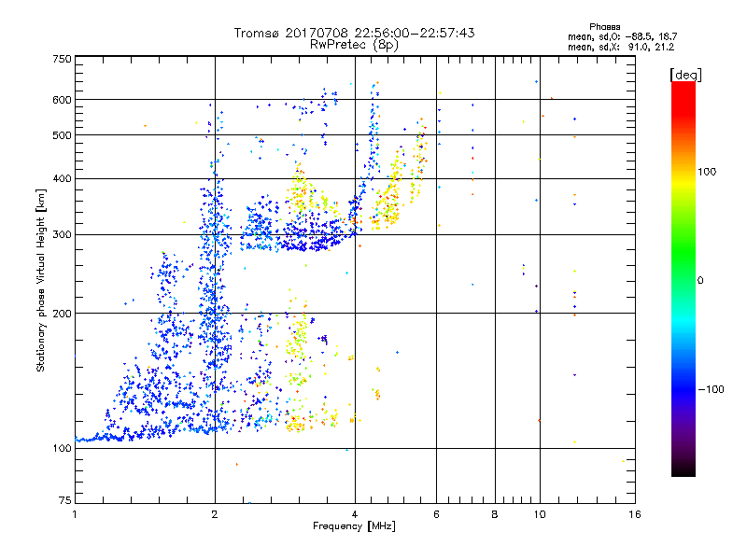Click the '500' y-axis tick label
This screenshot has width=747, height=560.
click(62, 135)
